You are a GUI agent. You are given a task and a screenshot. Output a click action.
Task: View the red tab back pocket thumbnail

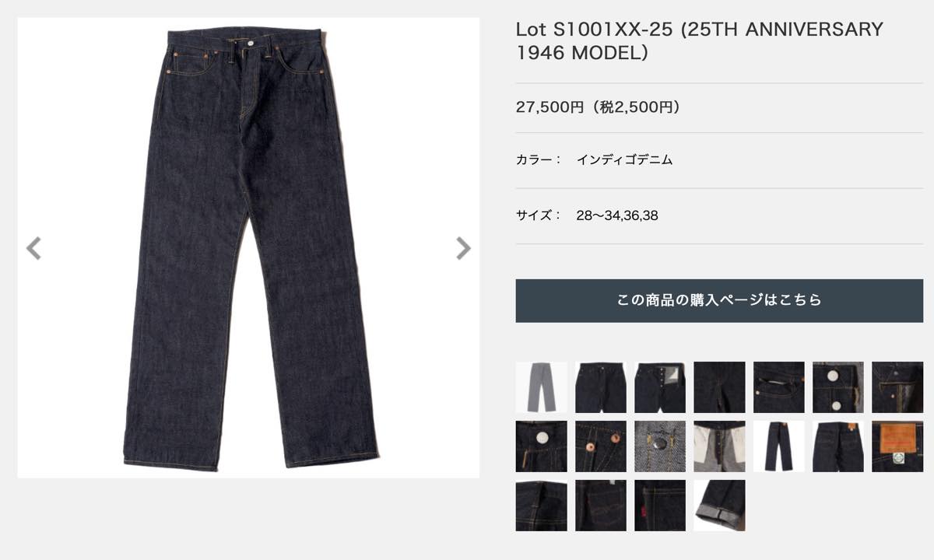pos(660,506)
